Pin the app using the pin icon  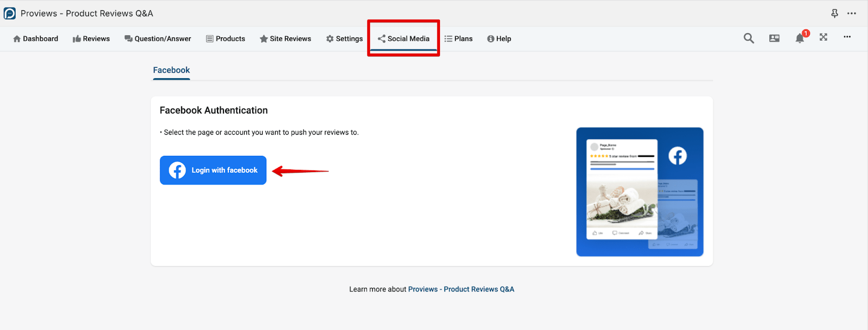click(834, 13)
